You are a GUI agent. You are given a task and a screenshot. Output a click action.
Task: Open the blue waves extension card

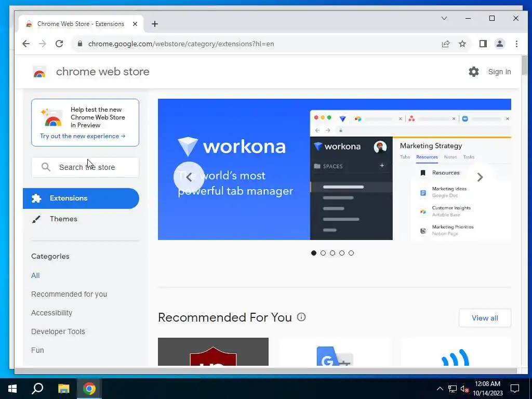click(x=456, y=352)
